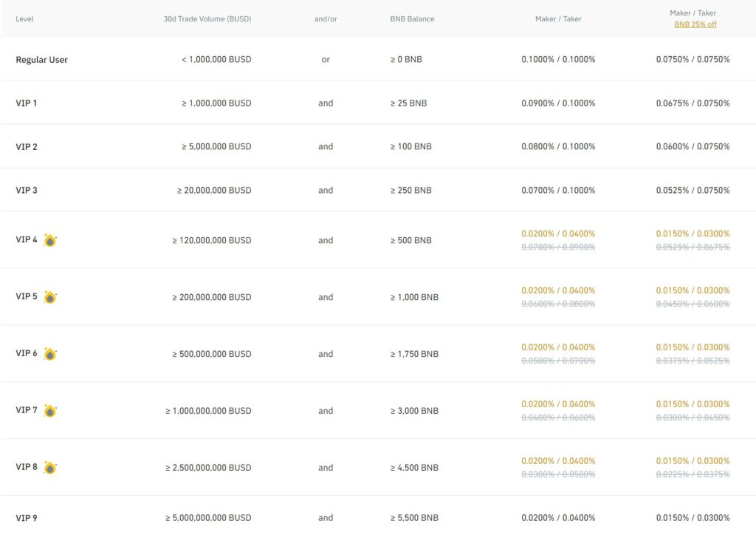Click the VIP 3 level label

click(27, 190)
